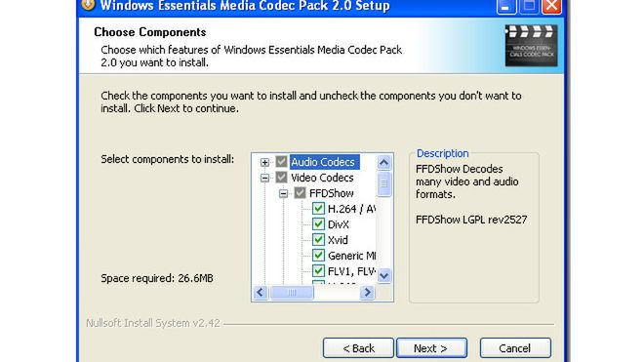Click the horizontal scrollbar left arrow
This screenshot has height=362, width=644.
pos(261,293)
